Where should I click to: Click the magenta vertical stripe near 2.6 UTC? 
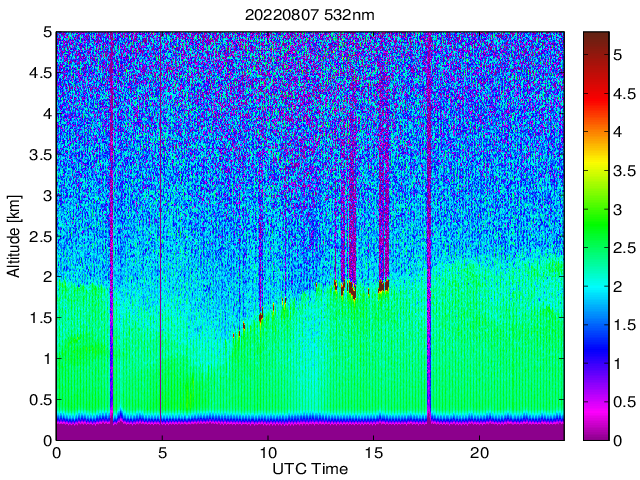click(x=111, y=229)
